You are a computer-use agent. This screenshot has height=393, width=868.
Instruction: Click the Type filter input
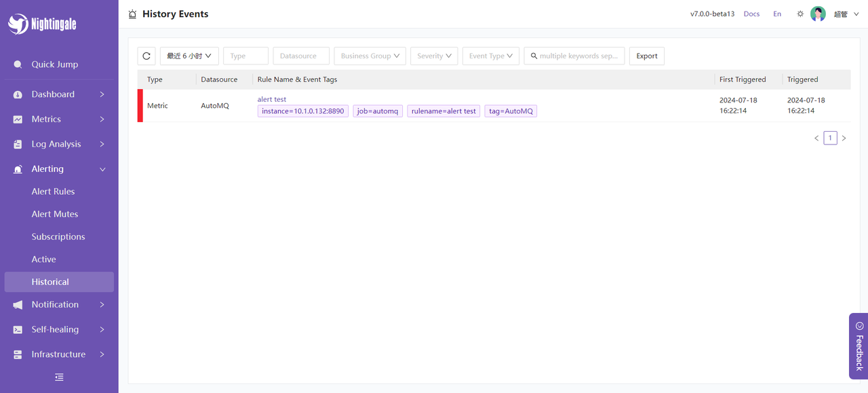[x=246, y=56]
